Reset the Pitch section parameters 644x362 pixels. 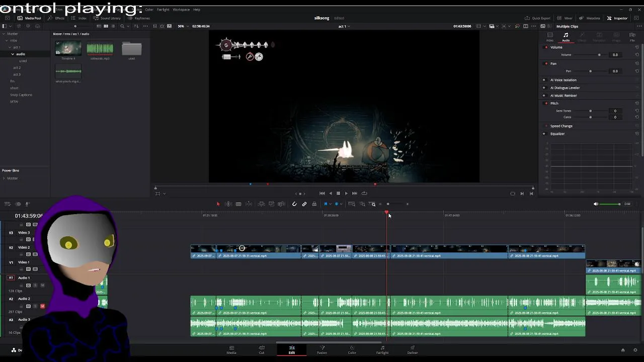point(637,104)
